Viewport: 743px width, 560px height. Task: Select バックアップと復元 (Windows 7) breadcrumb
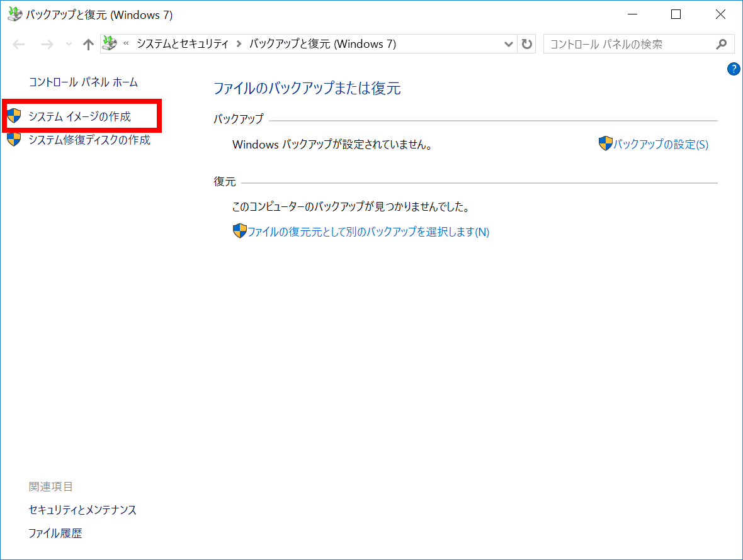pos(322,44)
